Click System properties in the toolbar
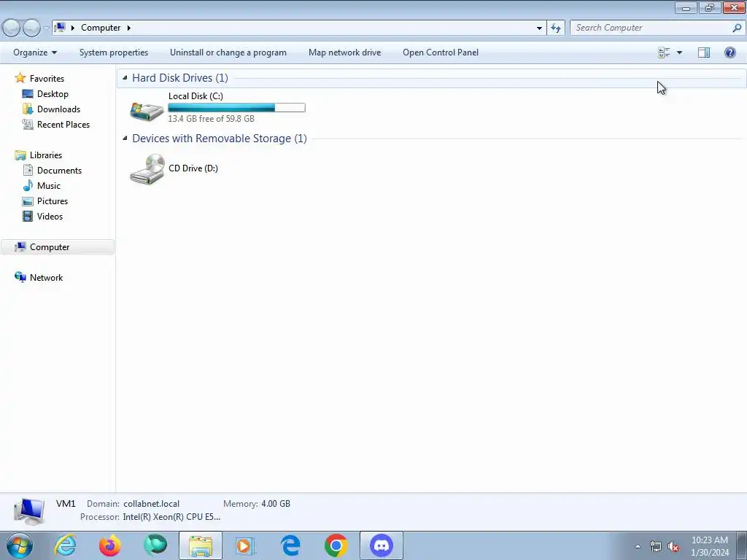The width and height of the screenshot is (747, 560). [x=113, y=52]
